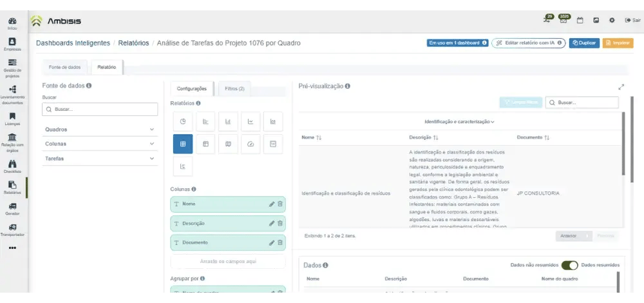
Task: Delete the Nome column field
Action: click(x=280, y=204)
